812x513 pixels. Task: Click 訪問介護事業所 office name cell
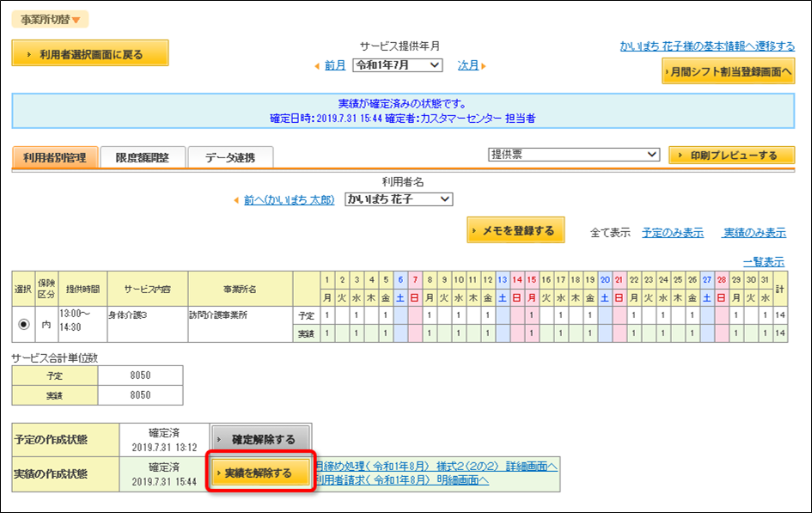(x=241, y=324)
